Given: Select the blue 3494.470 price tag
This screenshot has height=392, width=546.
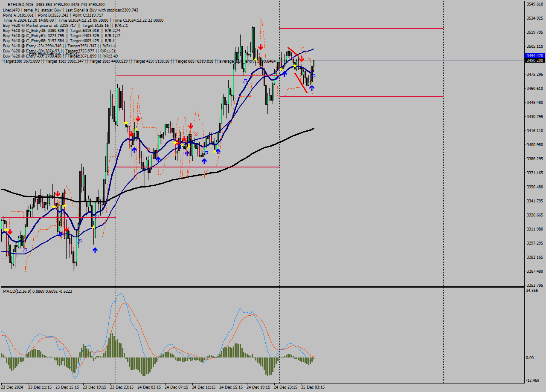Looking at the screenshot, I should click(x=534, y=56).
